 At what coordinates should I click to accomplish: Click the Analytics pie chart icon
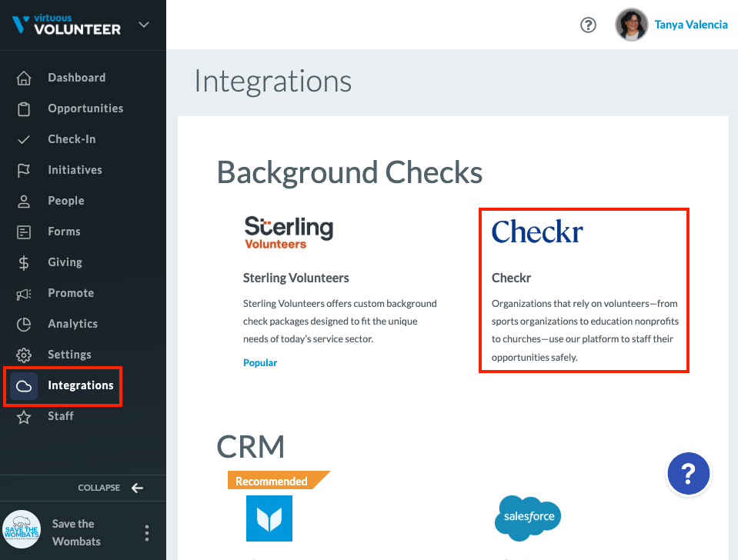(x=24, y=325)
